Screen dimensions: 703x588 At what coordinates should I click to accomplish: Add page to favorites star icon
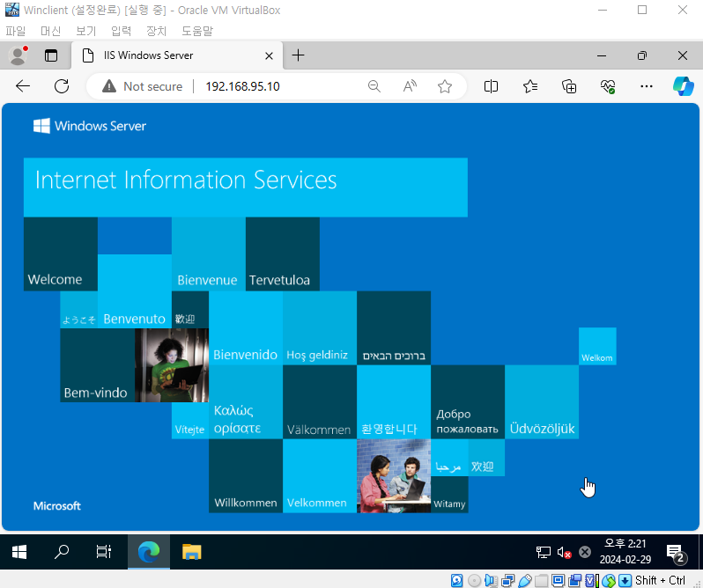(445, 86)
